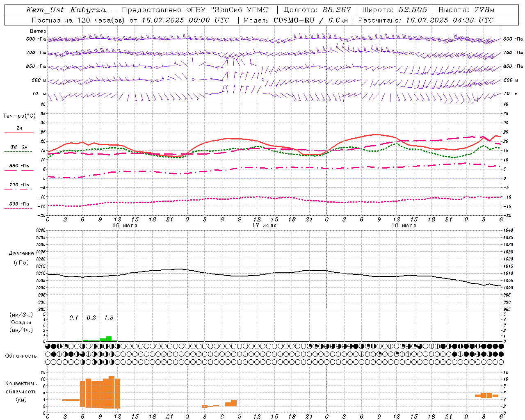The image size is (525, 420).
Task: Click the longitude value Долгота: 88.267
Action: (x=317, y=10)
